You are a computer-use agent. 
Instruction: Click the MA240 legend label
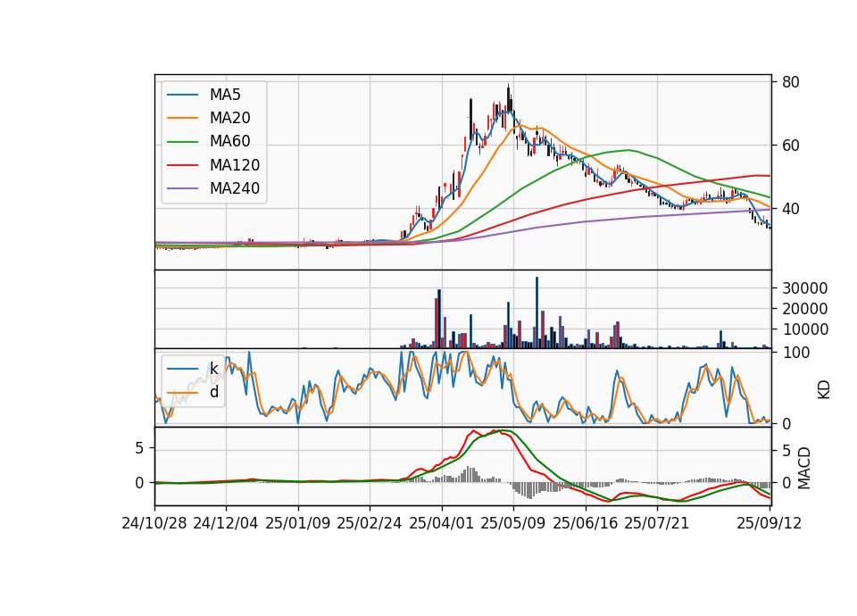click(x=235, y=188)
